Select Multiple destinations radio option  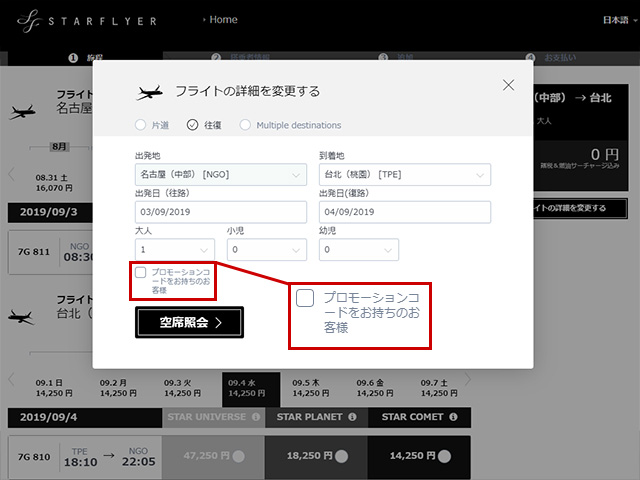pos(246,125)
